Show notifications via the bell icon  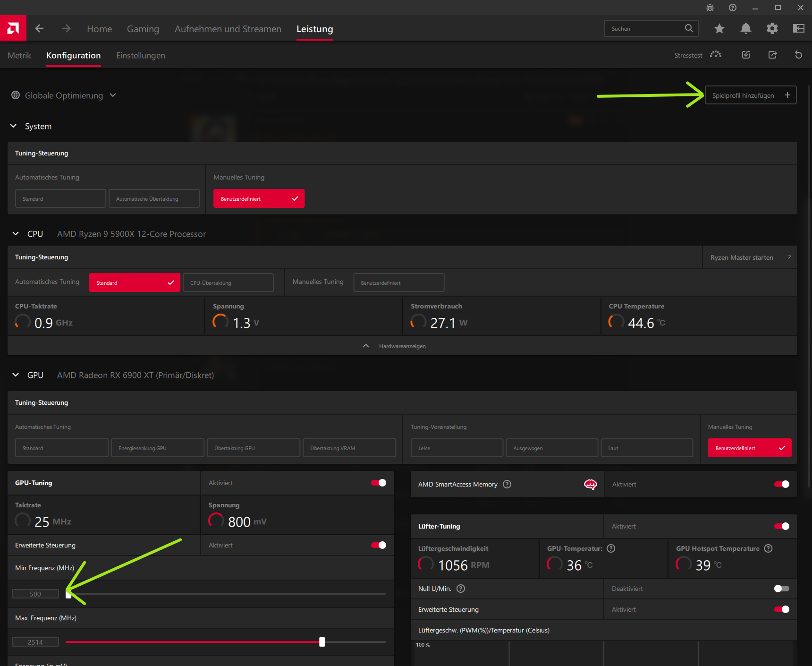746,29
